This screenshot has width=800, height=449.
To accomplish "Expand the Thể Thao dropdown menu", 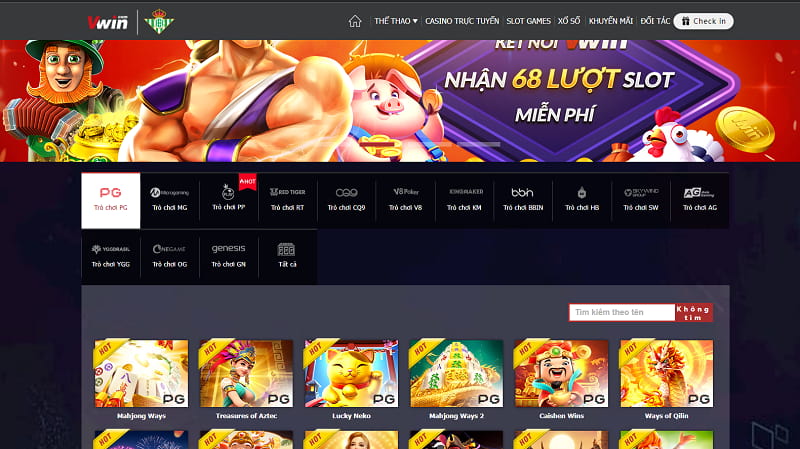I will coord(395,21).
